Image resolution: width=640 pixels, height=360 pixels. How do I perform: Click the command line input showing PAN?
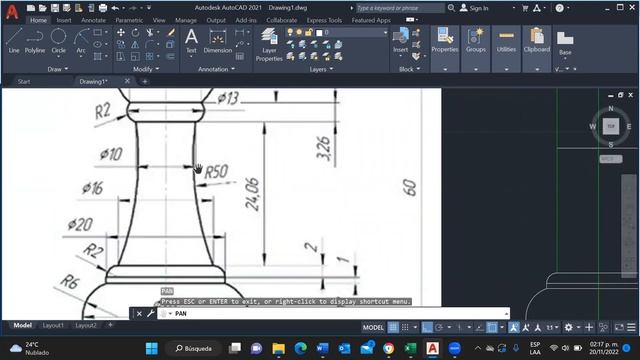click(x=333, y=313)
